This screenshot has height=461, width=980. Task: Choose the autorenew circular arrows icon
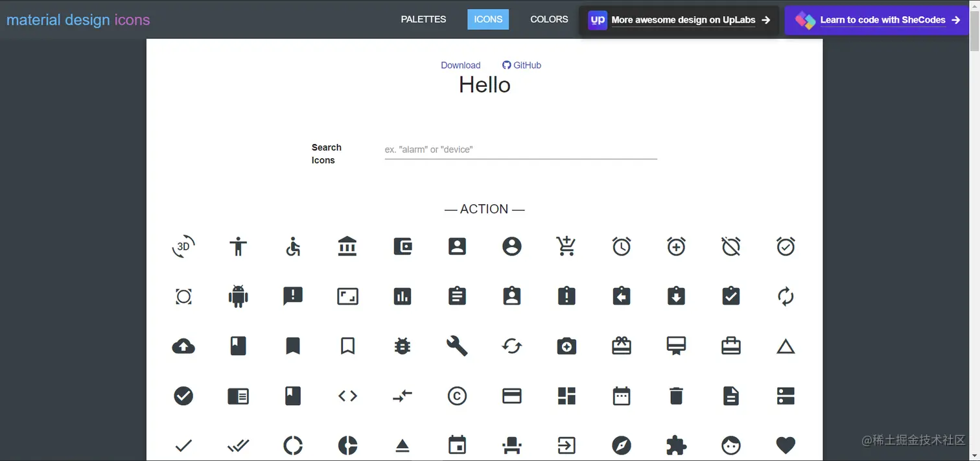click(x=786, y=296)
